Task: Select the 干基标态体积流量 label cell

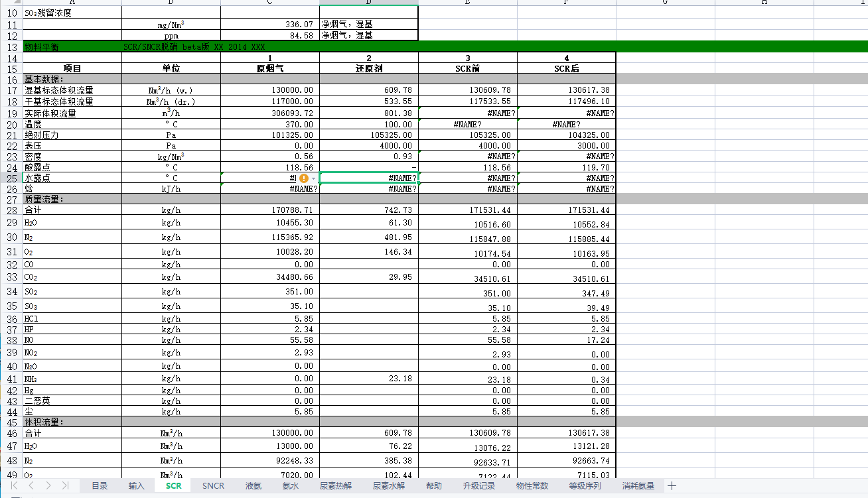Action: 72,101
